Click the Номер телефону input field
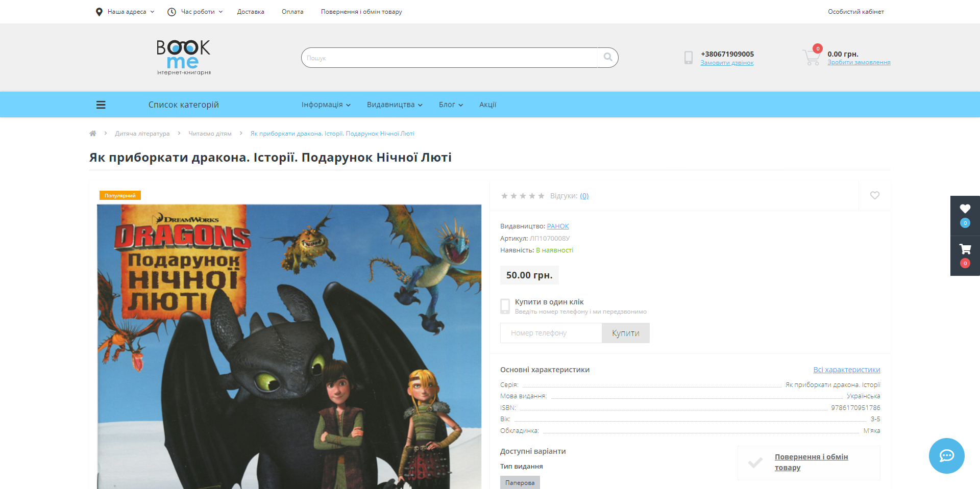Viewport: 980px width, 489px height. coord(551,333)
